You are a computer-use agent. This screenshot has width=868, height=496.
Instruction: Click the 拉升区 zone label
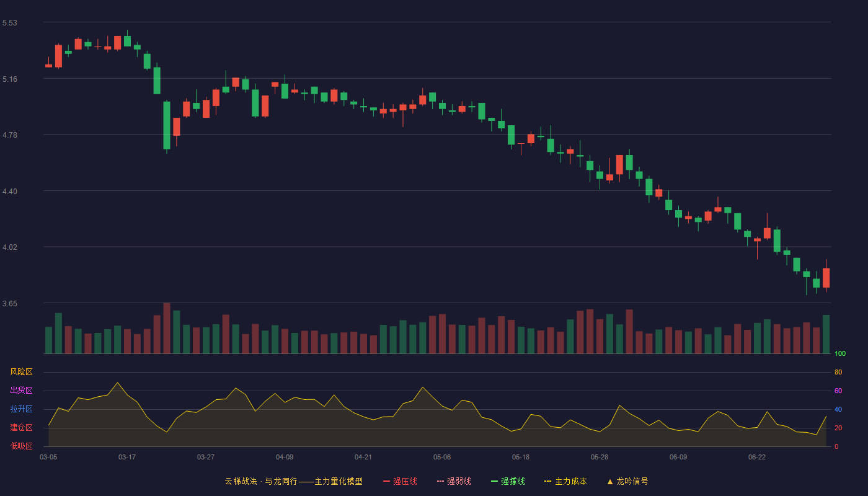pyautogui.click(x=21, y=409)
